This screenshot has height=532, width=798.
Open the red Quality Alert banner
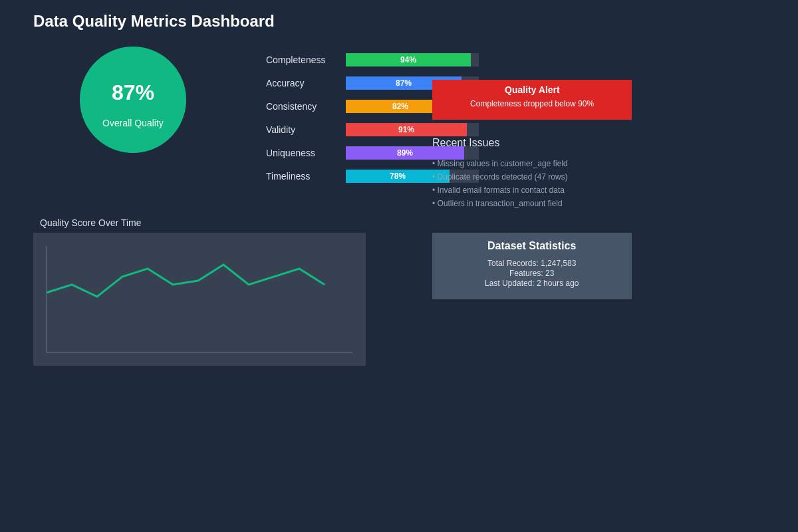pos(532,100)
